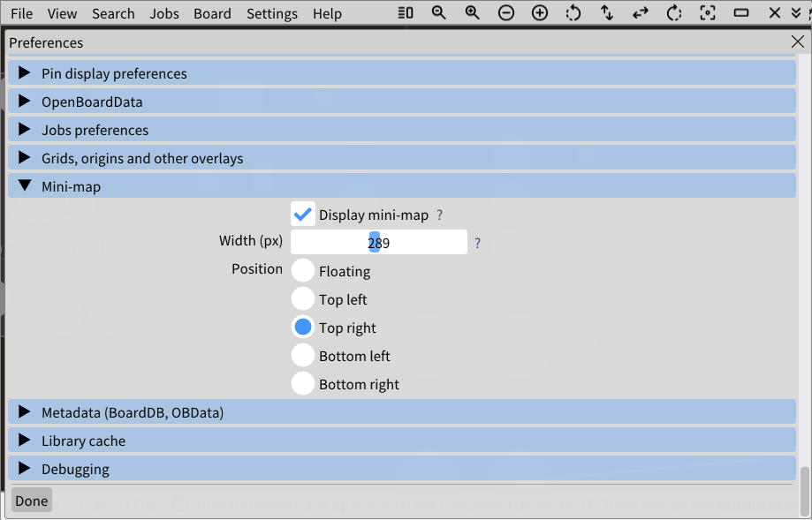Open the Board menu

212,13
